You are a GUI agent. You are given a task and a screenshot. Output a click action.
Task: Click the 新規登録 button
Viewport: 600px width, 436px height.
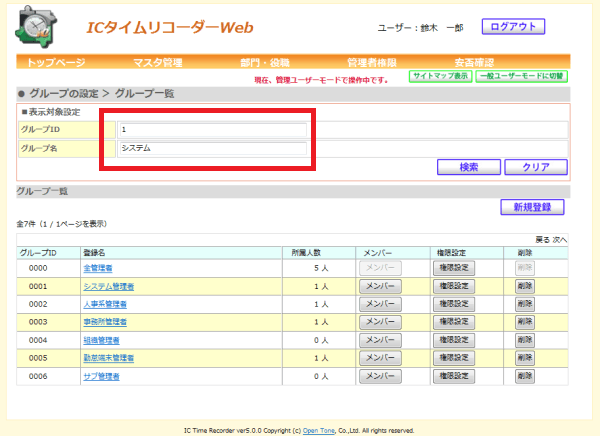532,207
